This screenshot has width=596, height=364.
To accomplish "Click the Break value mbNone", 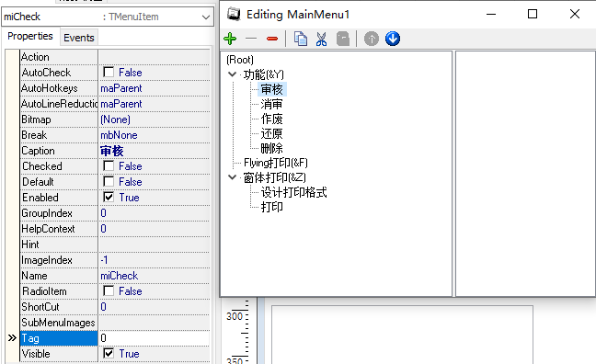I will point(119,135).
